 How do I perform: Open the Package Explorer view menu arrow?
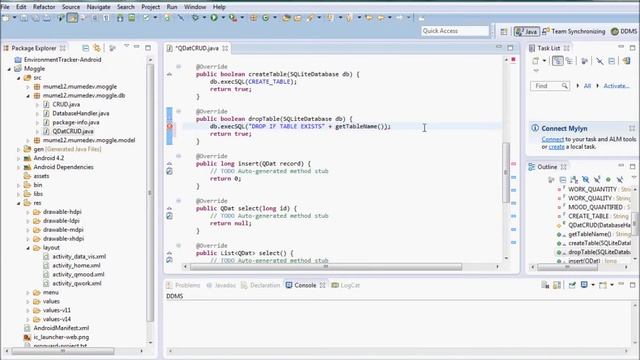click(126, 47)
